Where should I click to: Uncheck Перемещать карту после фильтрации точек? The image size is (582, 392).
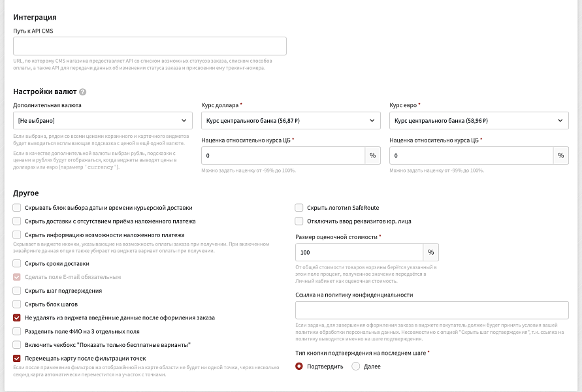16,358
